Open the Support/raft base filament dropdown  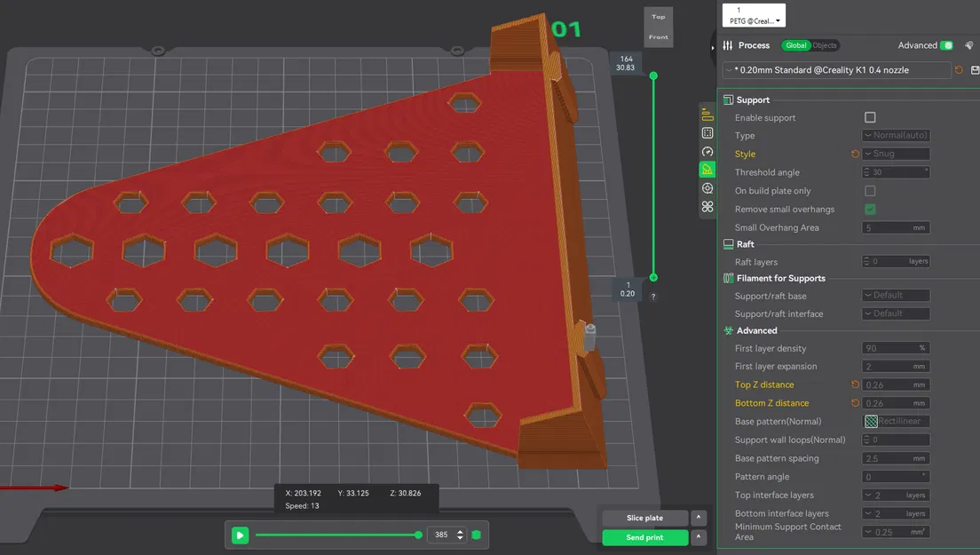tap(896, 295)
